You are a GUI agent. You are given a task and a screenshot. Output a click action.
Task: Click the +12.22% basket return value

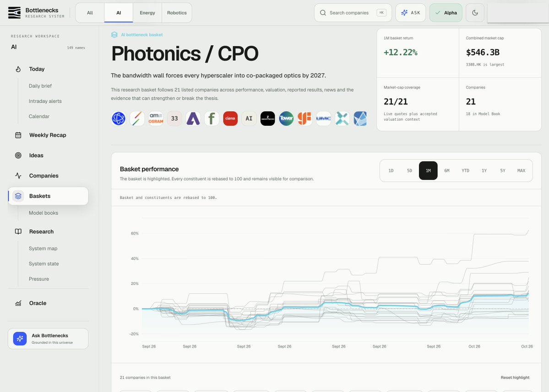pyautogui.click(x=400, y=53)
